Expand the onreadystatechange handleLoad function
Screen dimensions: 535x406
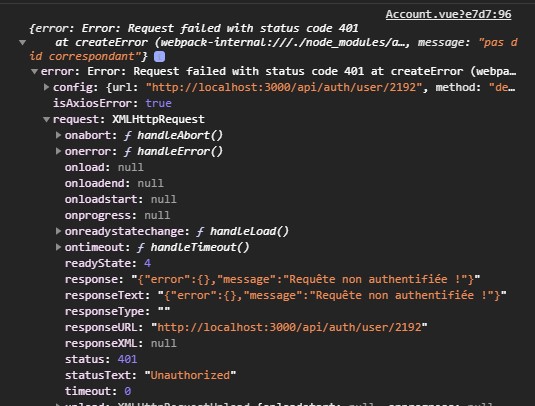click(x=58, y=231)
